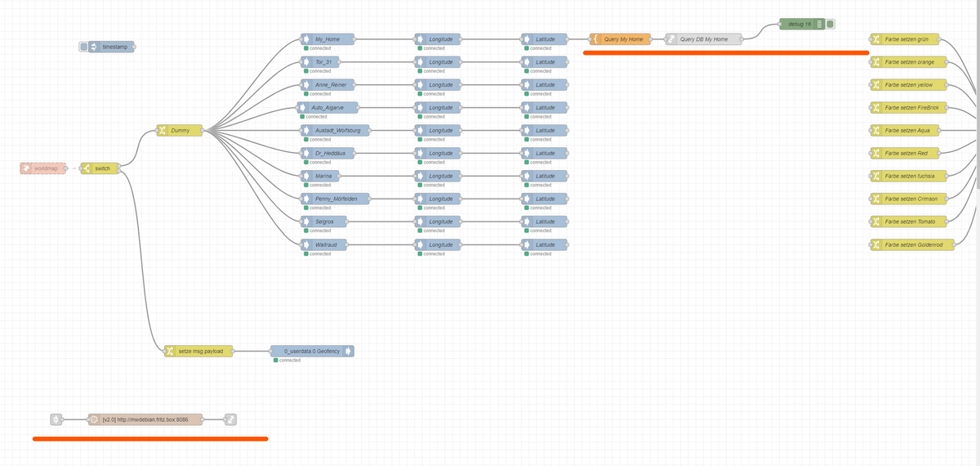Click the Query My Home template brace icon

point(596,39)
